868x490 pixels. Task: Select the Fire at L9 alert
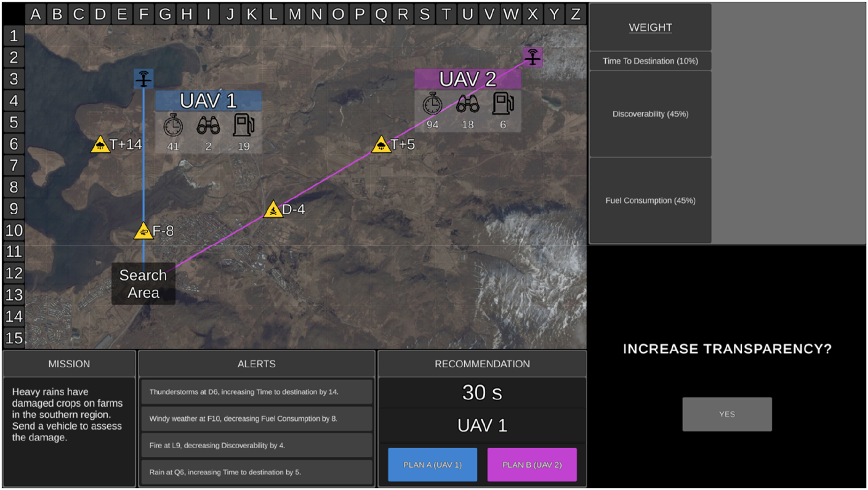257,445
